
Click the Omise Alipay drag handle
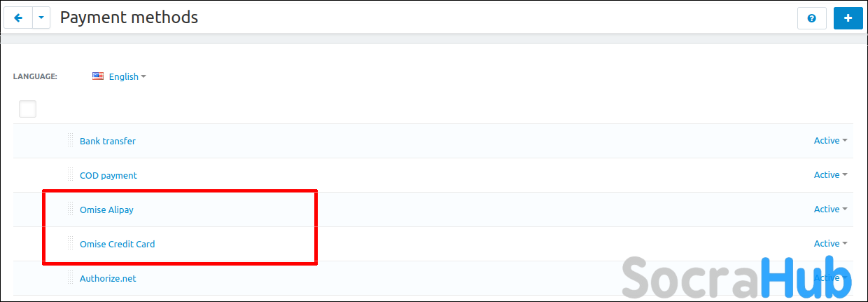(70, 209)
